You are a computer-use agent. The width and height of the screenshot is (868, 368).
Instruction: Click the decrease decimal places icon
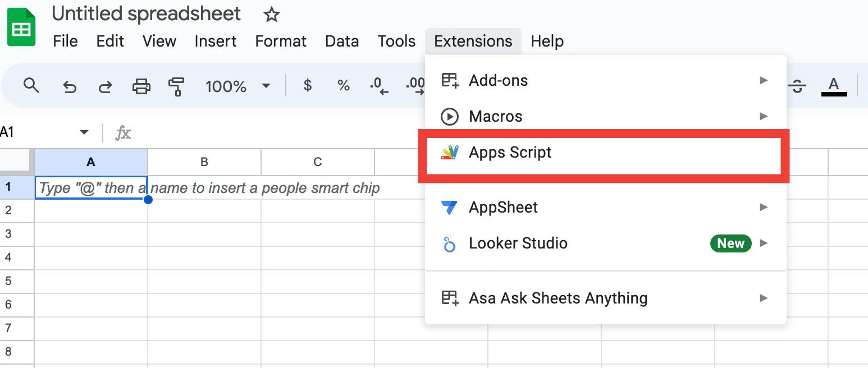380,86
